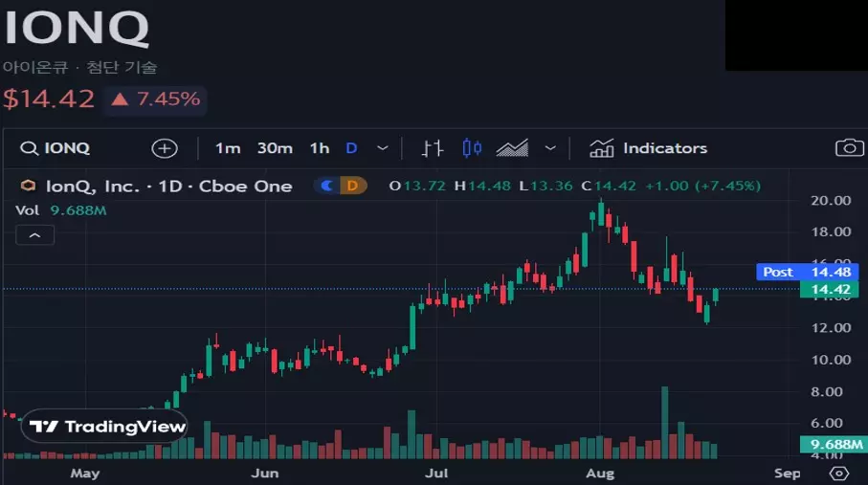Select the 30m timeframe
The image size is (868, 485).
(275, 148)
